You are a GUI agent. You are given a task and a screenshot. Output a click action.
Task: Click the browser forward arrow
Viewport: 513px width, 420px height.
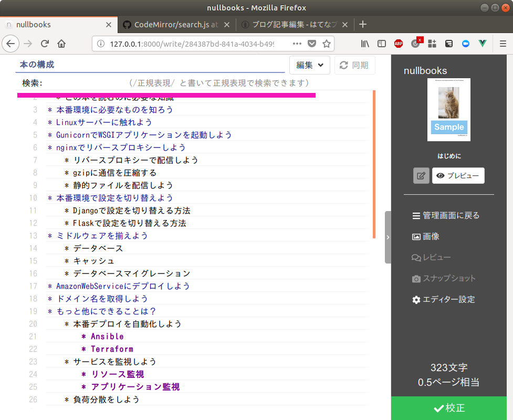point(28,44)
